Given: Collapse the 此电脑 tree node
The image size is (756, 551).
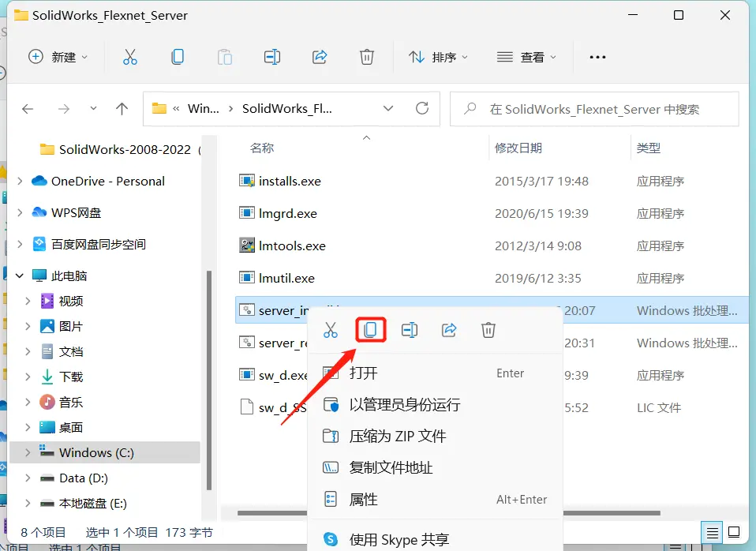Looking at the screenshot, I should 20,275.
